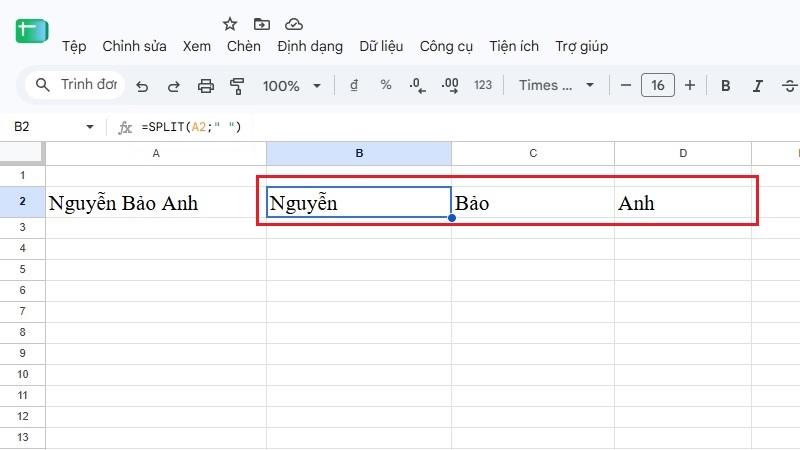800x450 pixels.
Task: Increase font size with plus button
Action: tap(690, 85)
